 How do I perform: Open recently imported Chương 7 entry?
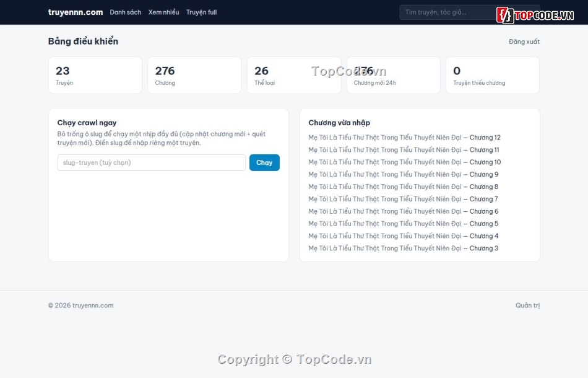tap(403, 199)
